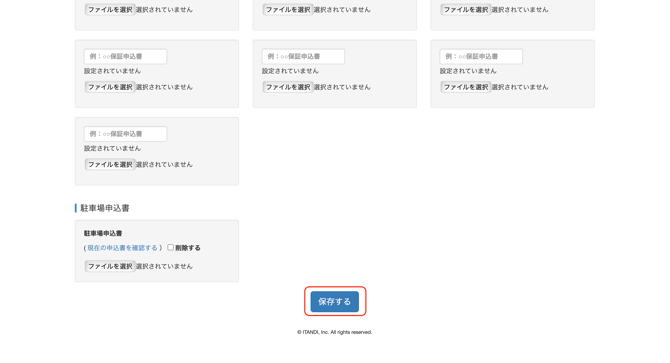The width and height of the screenshot is (670, 363).
Task: Click 設定されていません in second-row left card
Action: click(x=112, y=71)
